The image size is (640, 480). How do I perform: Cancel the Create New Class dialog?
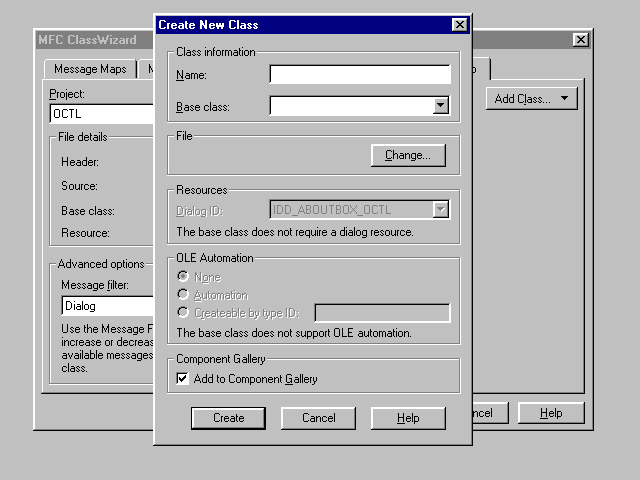tap(318, 418)
